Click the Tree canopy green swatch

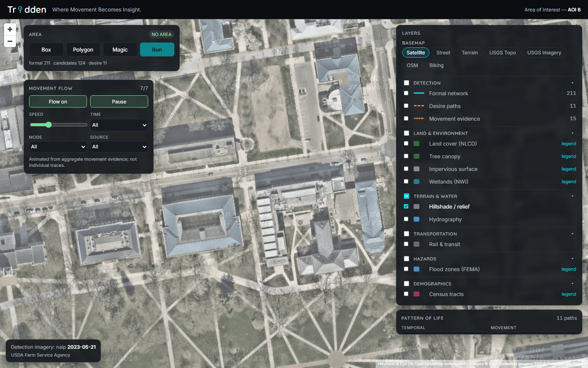416,156
